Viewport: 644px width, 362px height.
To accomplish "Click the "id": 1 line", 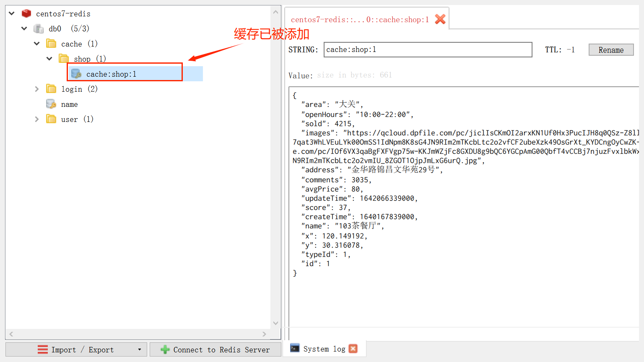I will point(315,264).
